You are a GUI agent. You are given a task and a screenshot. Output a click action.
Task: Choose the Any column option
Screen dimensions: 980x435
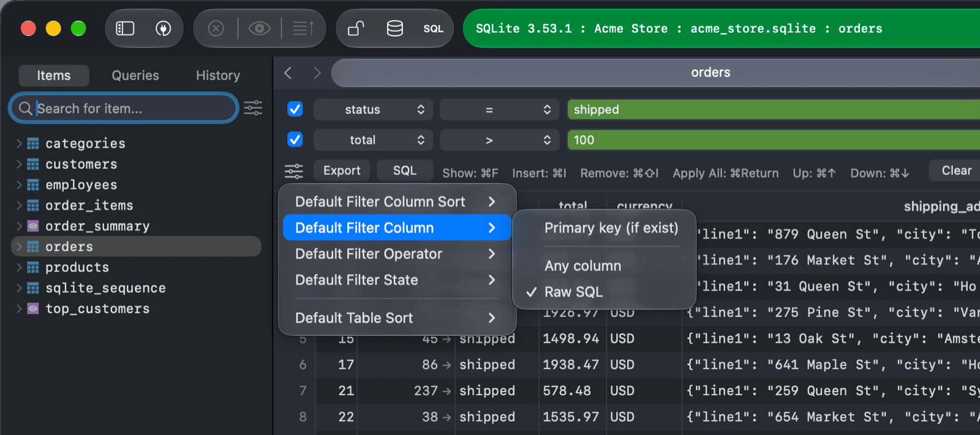(x=582, y=266)
